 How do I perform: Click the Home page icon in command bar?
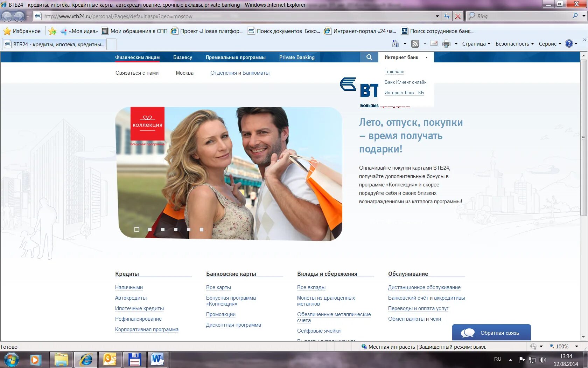[395, 43]
